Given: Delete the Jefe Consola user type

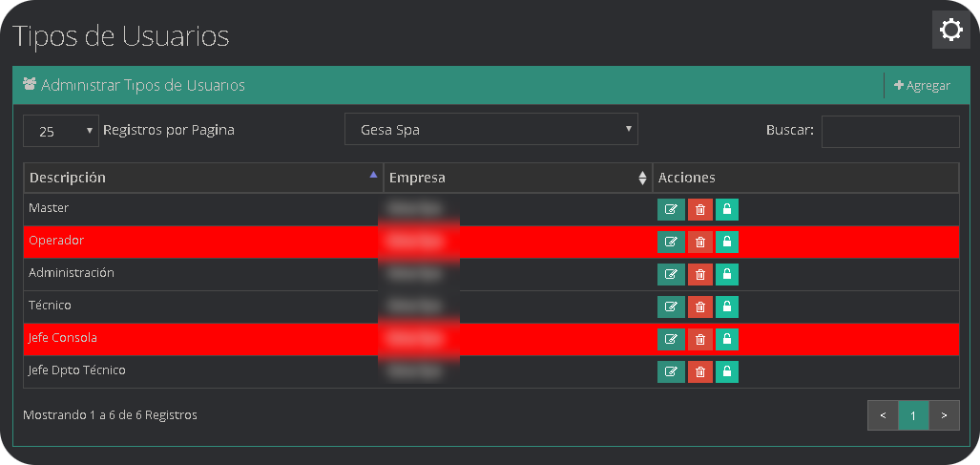Looking at the screenshot, I should (700, 340).
